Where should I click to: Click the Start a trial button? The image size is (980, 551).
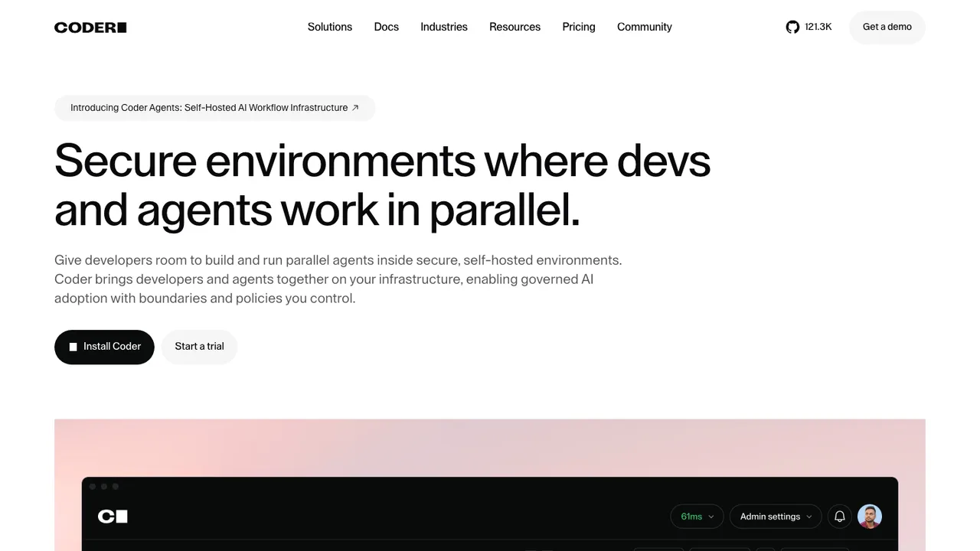click(x=199, y=347)
